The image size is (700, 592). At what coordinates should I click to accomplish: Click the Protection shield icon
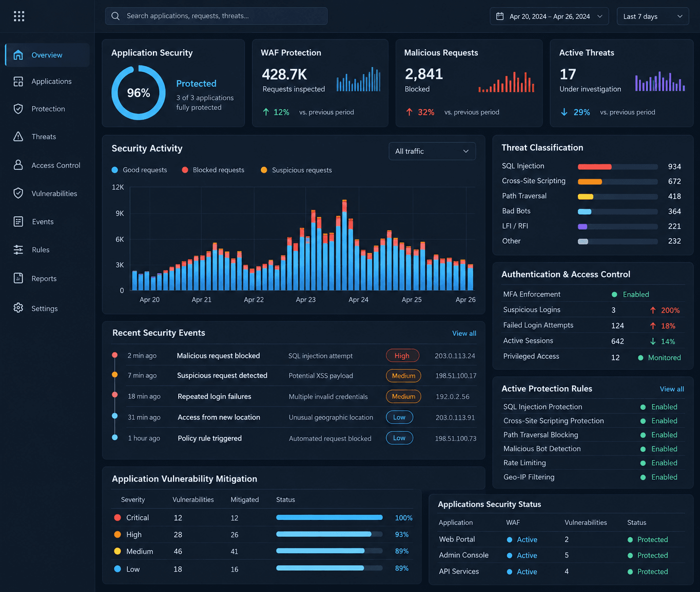(x=18, y=109)
